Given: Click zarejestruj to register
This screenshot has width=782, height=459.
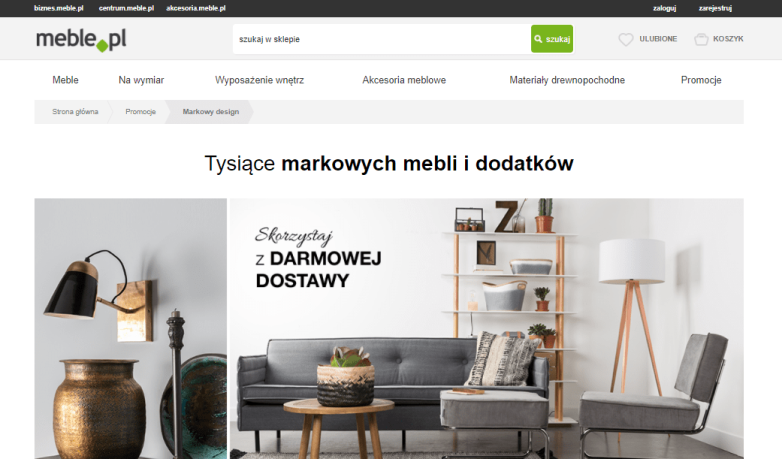Looking at the screenshot, I should point(715,8).
